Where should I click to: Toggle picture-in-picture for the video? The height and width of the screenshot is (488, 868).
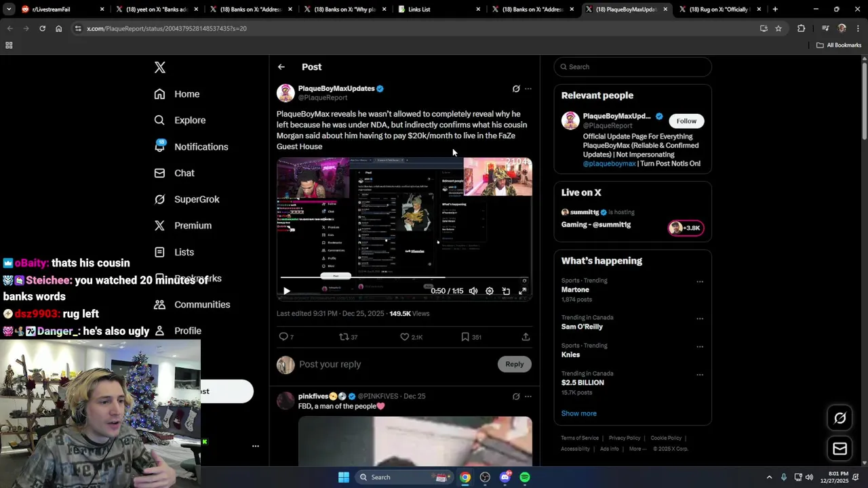click(x=506, y=291)
